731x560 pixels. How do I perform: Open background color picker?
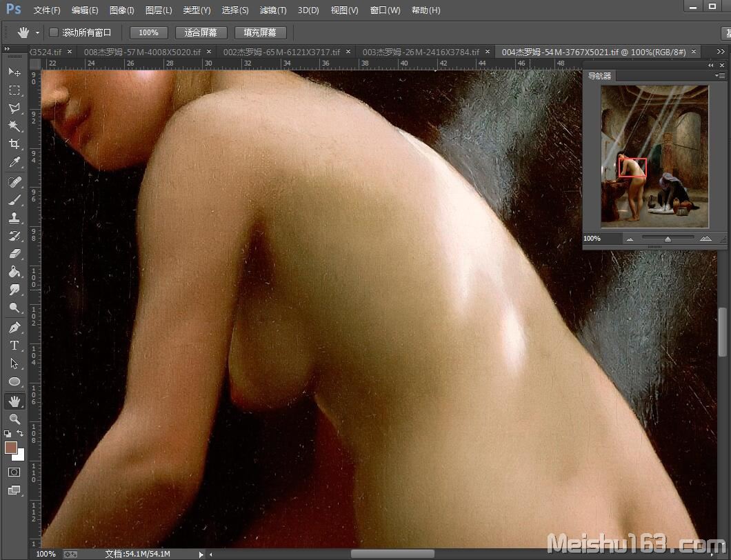20,456
